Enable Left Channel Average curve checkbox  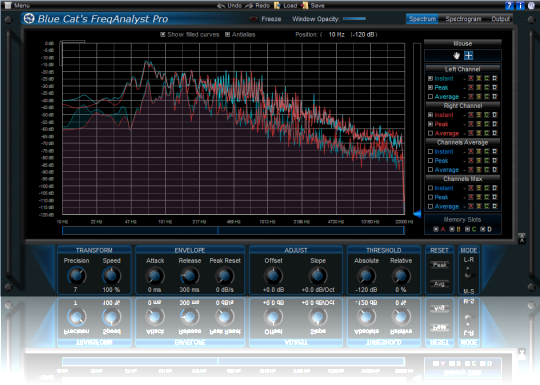pos(430,97)
